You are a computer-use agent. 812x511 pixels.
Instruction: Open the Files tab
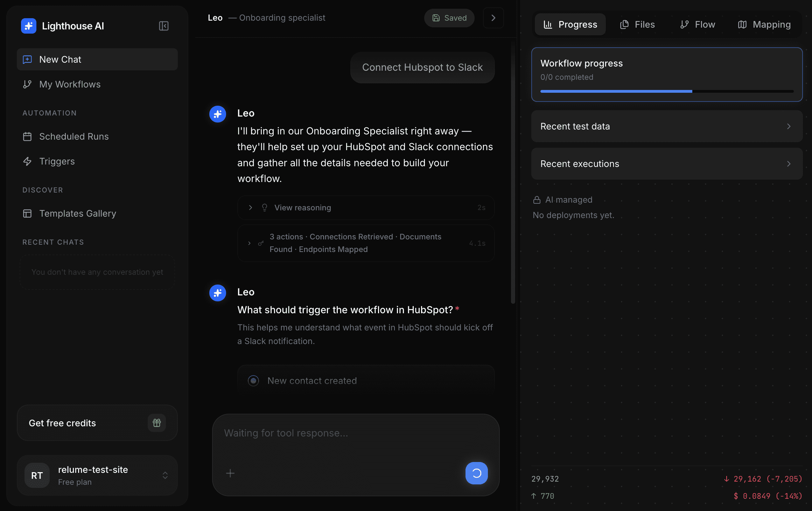(637, 24)
